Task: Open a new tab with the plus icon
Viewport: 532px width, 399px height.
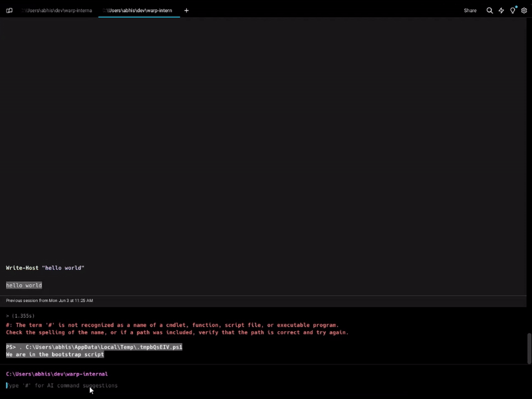Action: click(x=186, y=10)
